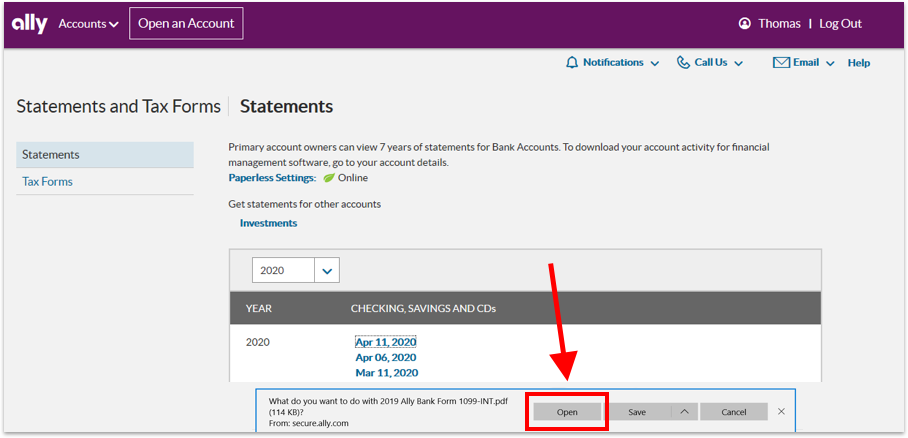The height and width of the screenshot is (438, 908).
Task: Open the Apr 06, 2020 statement
Action: [386, 357]
